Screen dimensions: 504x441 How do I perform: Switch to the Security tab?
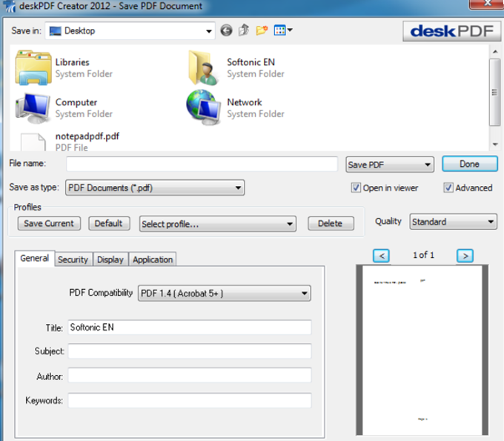pyautogui.click(x=73, y=259)
